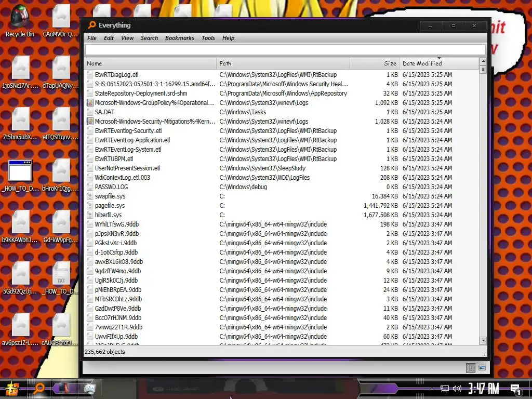The width and height of the screenshot is (532, 399).
Task: Select the d-1o6Csfqp.9ddb result
Action: pos(282,252)
